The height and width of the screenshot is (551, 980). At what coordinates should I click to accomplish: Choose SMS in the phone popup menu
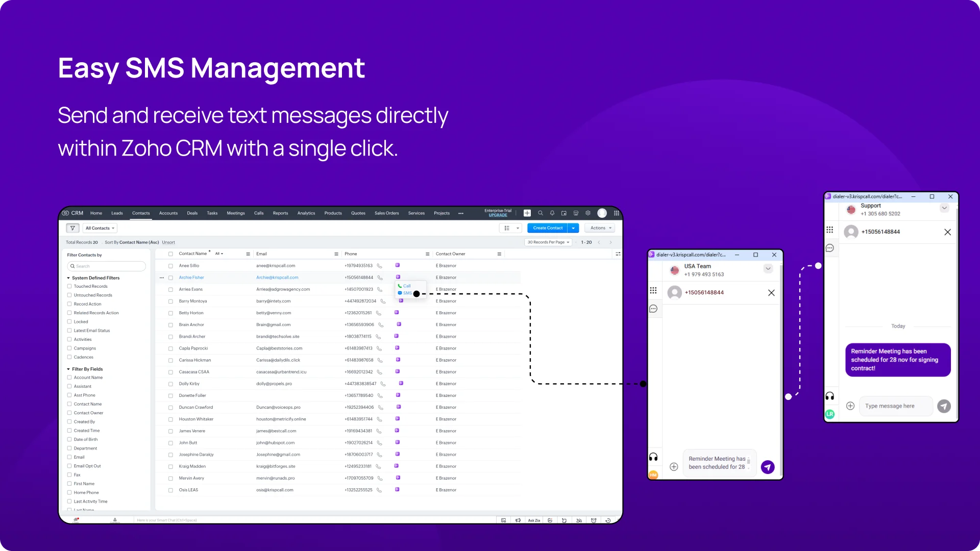pos(405,293)
